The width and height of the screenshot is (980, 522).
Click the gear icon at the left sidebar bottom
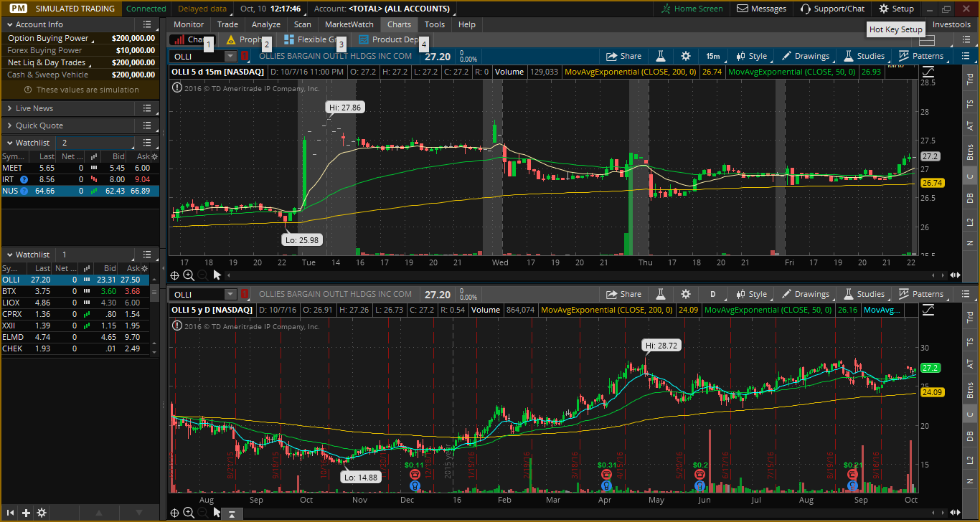[42, 513]
